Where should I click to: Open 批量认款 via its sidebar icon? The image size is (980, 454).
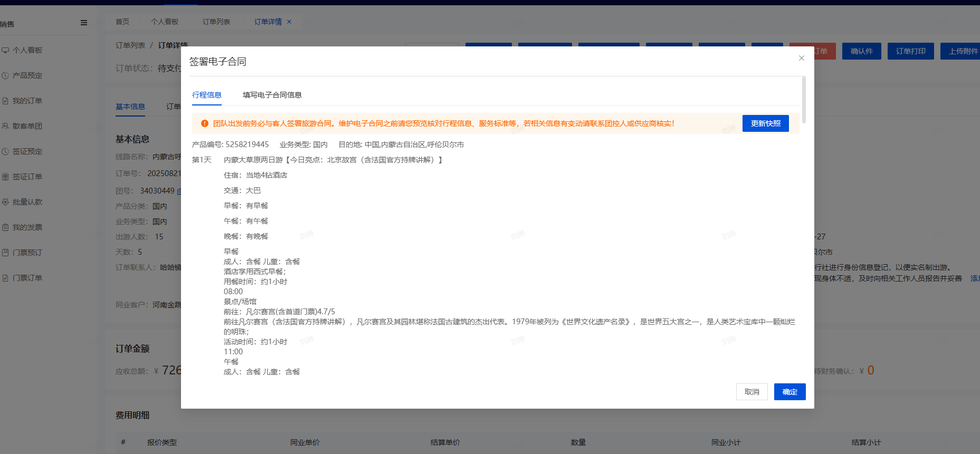click(5, 202)
